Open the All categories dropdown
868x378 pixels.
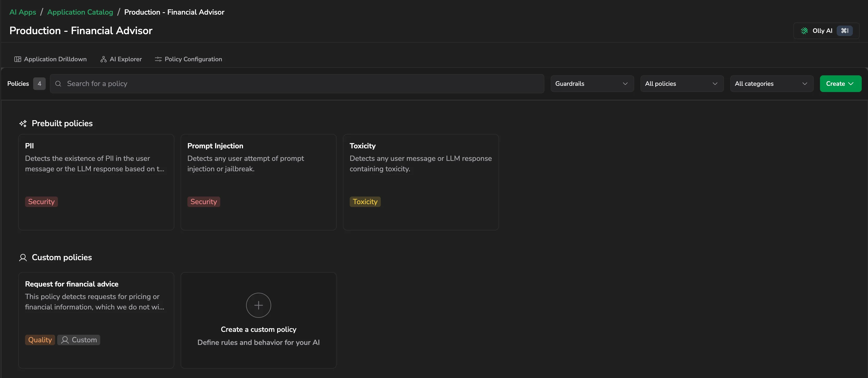[772, 84]
